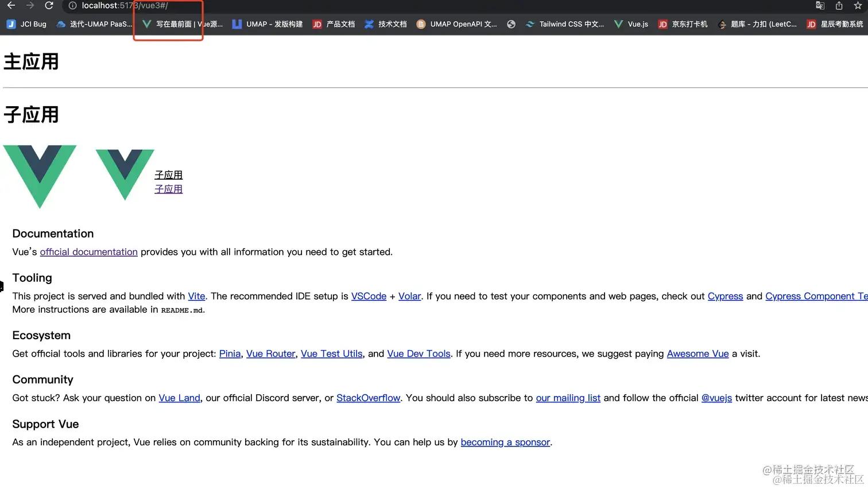Follow the Vue Router link
This screenshot has height=489, width=868.
click(x=270, y=354)
